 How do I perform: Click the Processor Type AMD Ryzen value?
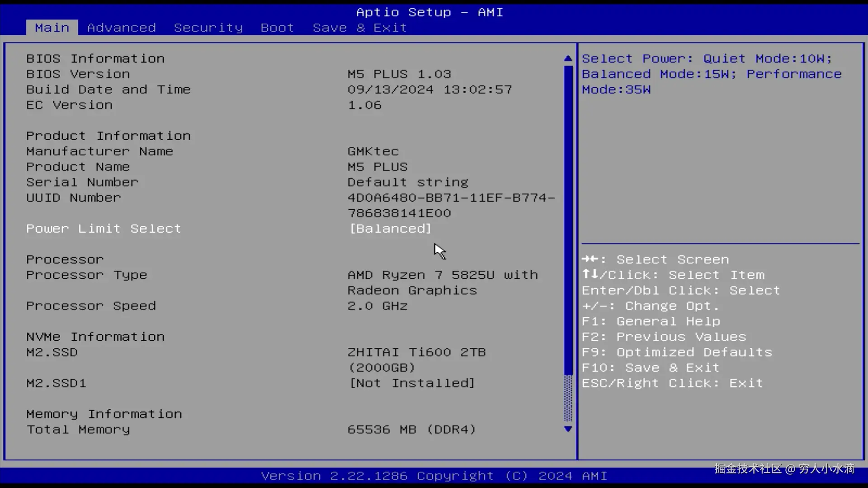[x=442, y=275]
